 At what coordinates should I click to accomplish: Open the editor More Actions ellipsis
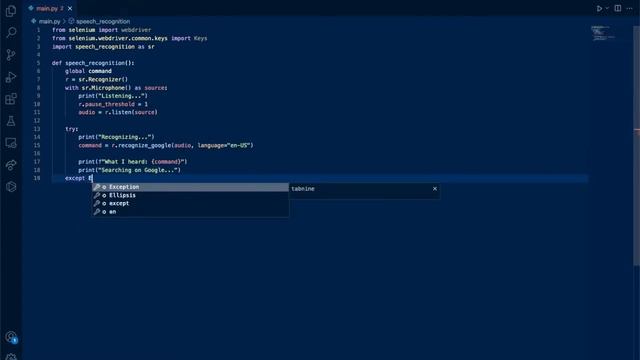point(629,8)
